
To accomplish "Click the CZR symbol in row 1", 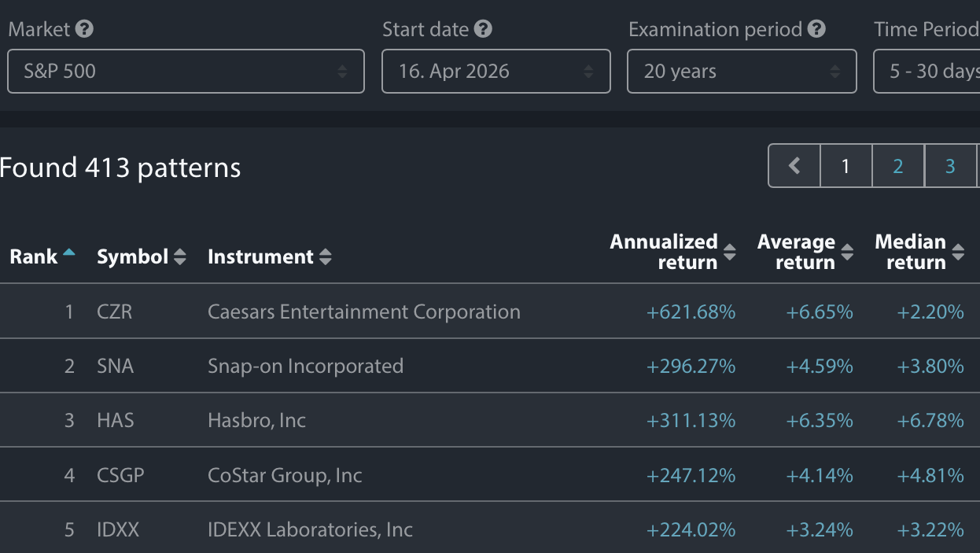I will (115, 312).
